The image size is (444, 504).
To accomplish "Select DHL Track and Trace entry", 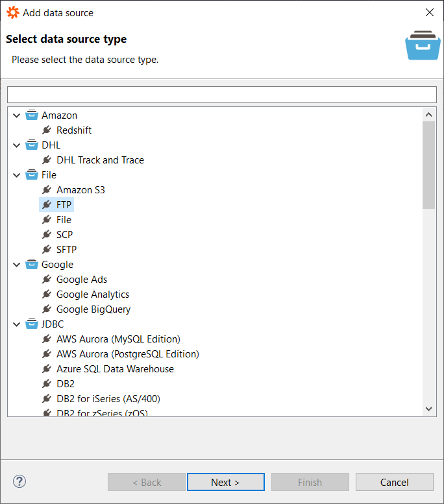I will pyautogui.click(x=101, y=160).
